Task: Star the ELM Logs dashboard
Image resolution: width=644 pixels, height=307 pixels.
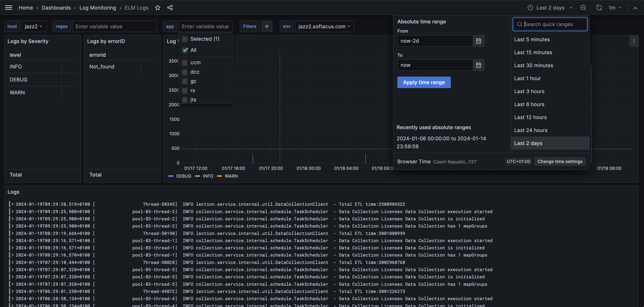Action: [x=157, y=8]
